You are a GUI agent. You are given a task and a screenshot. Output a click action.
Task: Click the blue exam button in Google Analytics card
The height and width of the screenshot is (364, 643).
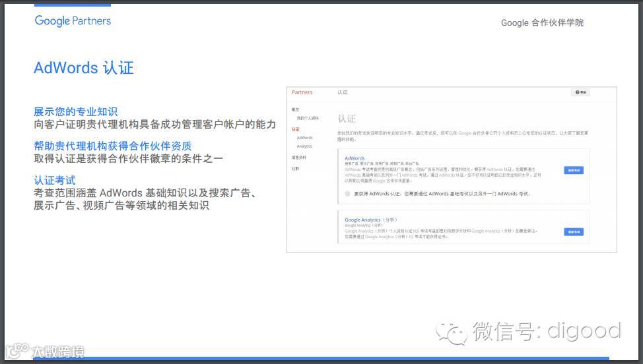(x=573, y=231)
